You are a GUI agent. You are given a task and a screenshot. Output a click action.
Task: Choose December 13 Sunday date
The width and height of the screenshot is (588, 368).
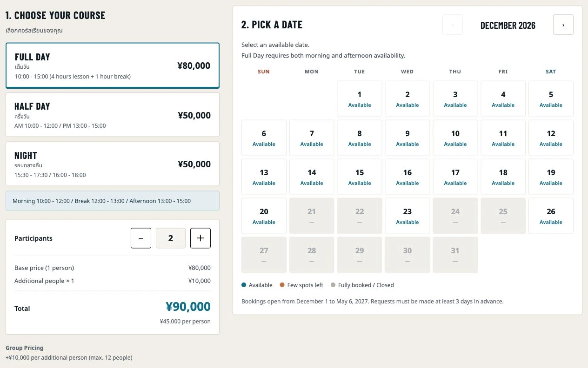pos(264,177)
